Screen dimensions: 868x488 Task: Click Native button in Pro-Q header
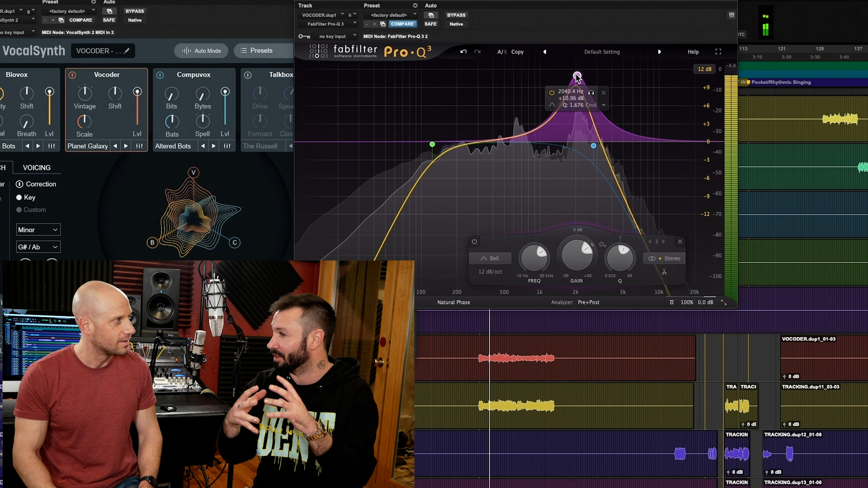point(456,24)
